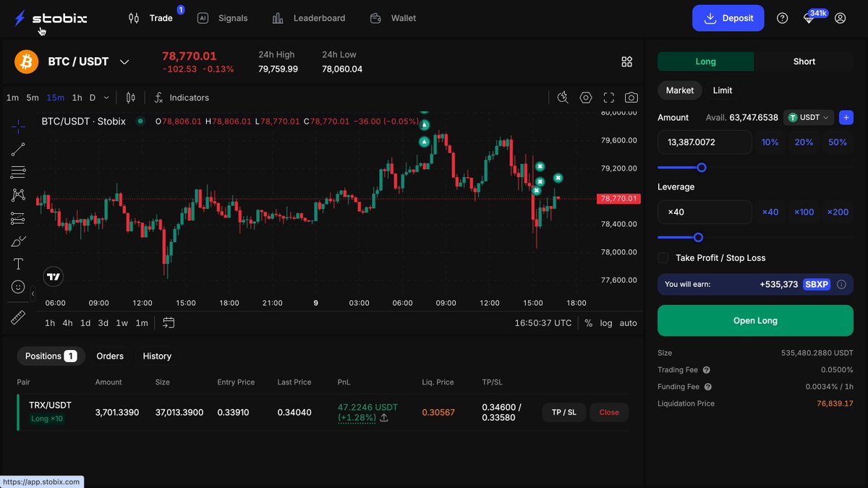This screenshot has height=488, width=868.
Task: Adjust the Leverage slider handle
Action: tap(698, 237)
